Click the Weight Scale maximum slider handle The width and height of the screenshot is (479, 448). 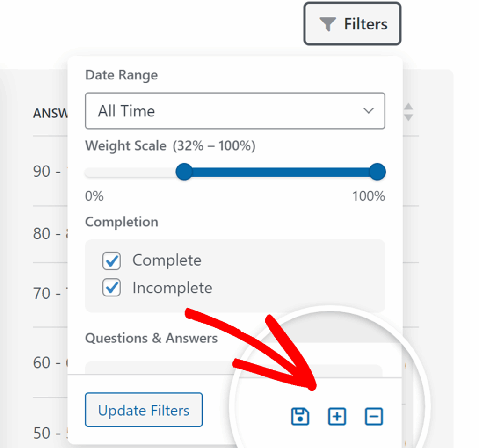(377, 172)
